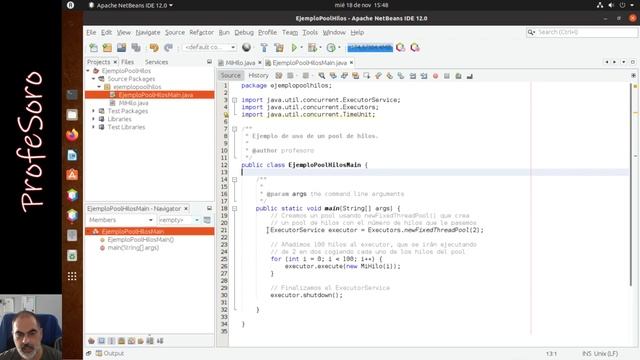Click the Save All toolbar icon
This screenshot has width=640, height=360.
click(136, 47)
